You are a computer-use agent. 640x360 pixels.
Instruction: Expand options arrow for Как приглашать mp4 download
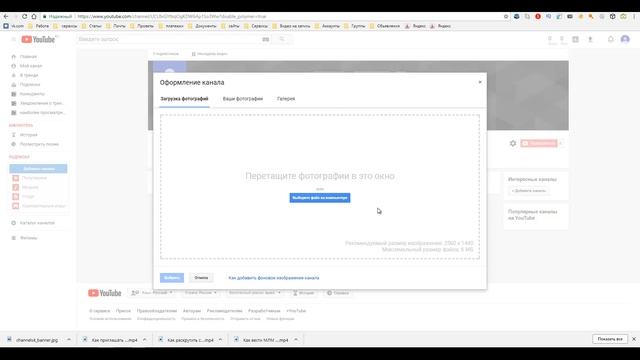pyautogui.click(x=144, y=340)
